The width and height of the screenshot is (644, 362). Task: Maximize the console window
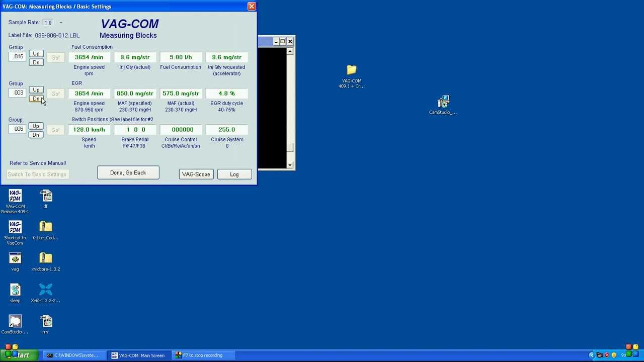[283, 41]
